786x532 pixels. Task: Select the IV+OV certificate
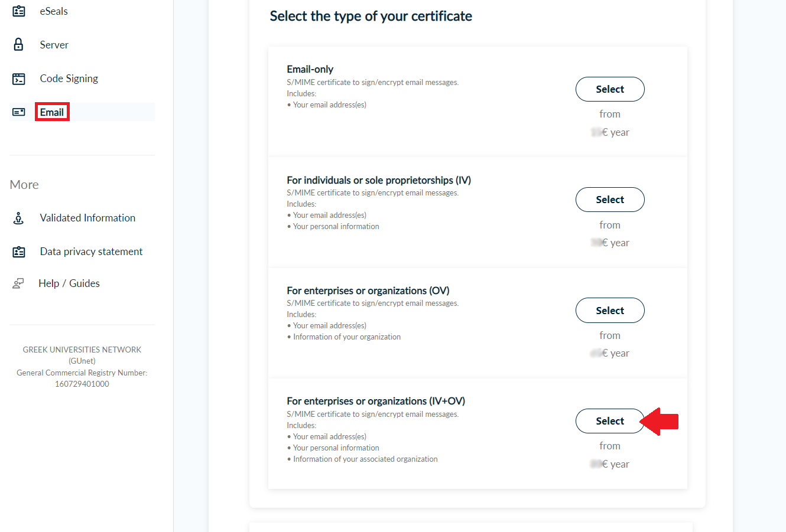pos(610,421)
